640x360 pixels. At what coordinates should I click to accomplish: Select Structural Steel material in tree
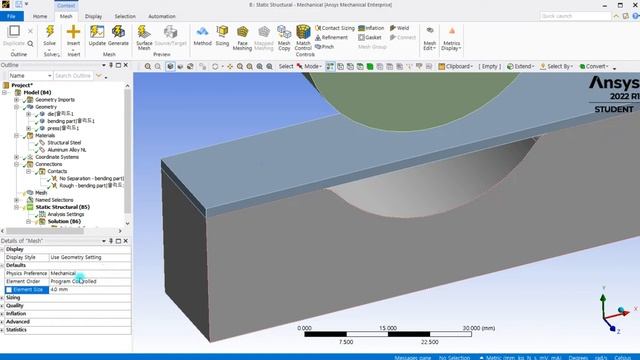coord(64,143)
